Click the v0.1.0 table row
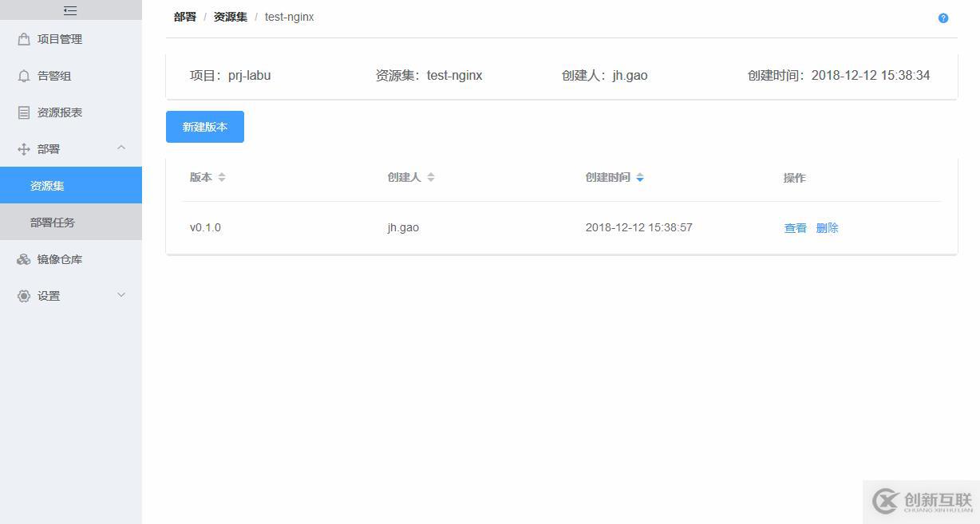Screen dimensions: 980x524 [x=479, y=227]
